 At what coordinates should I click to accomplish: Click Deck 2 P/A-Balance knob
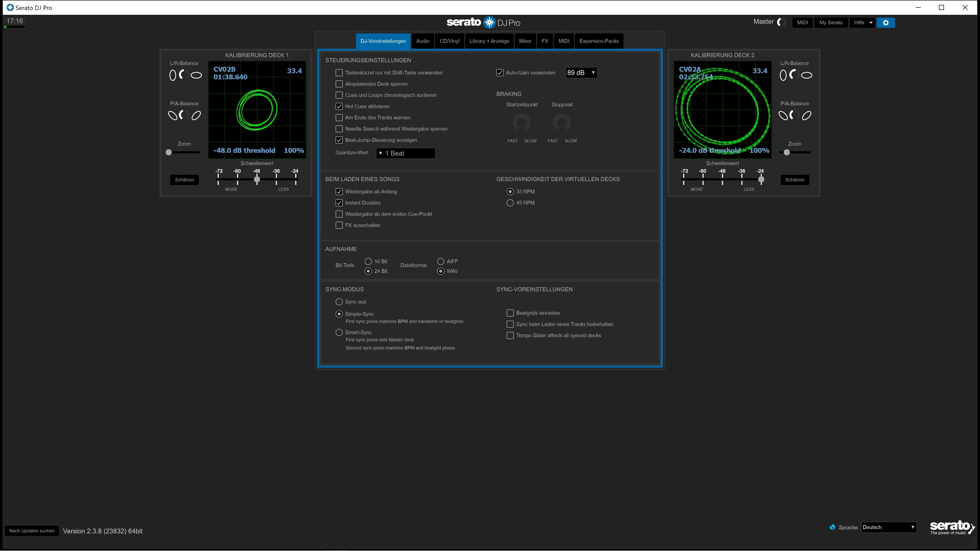[x=794, y=115]
